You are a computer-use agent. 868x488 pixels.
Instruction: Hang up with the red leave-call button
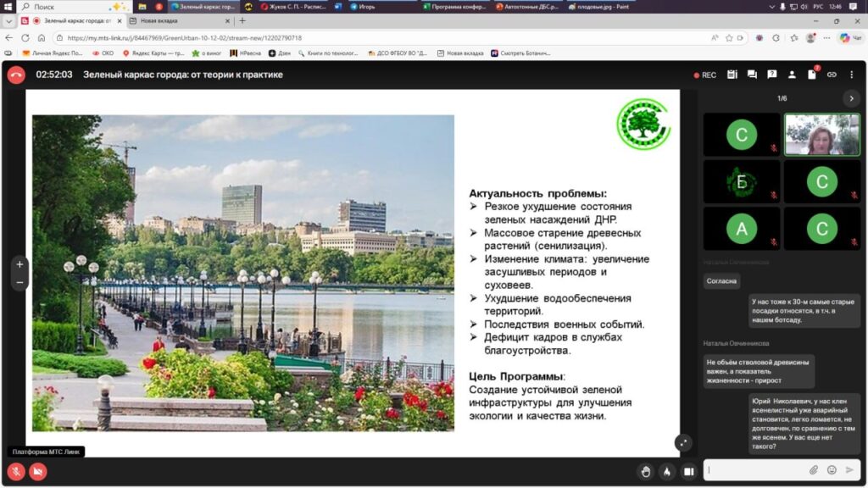(16, 75)
